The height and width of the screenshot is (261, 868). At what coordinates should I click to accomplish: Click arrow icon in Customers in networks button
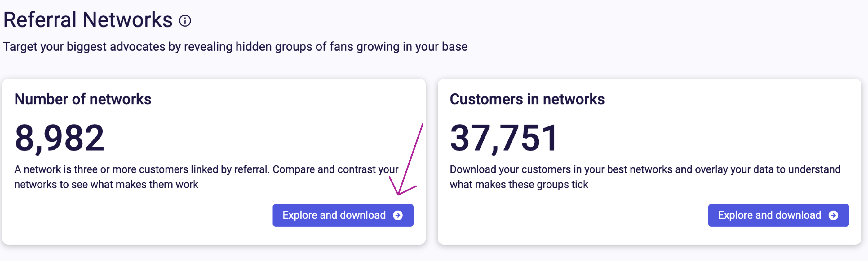tap(833, 215)
